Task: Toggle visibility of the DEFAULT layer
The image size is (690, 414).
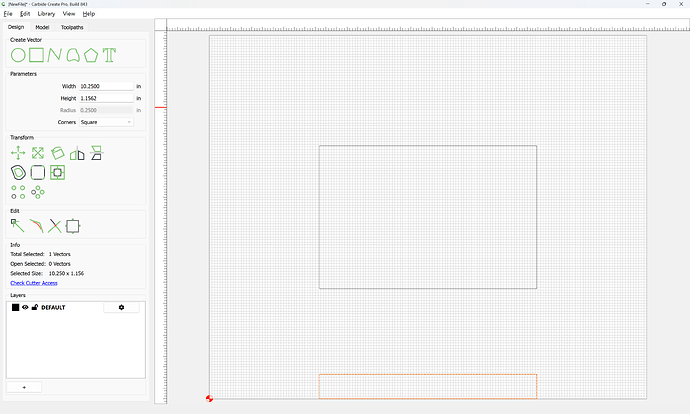Action: [25, 308]
